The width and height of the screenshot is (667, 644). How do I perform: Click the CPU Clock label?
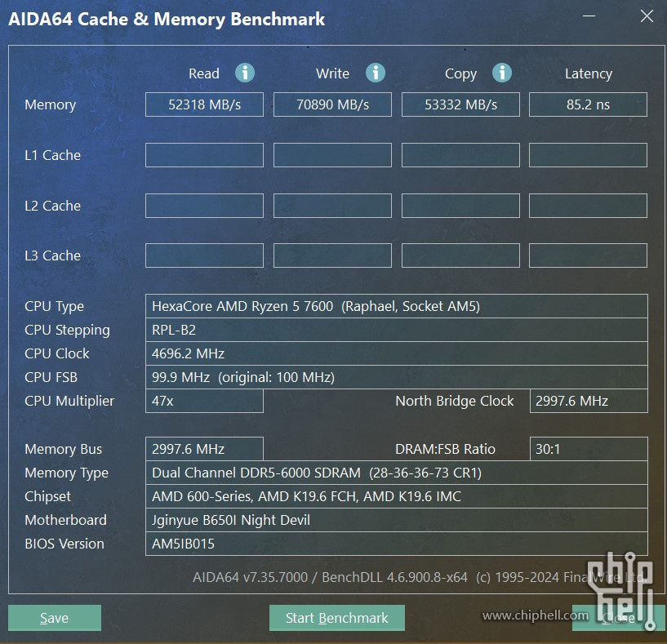coord(57,353)
